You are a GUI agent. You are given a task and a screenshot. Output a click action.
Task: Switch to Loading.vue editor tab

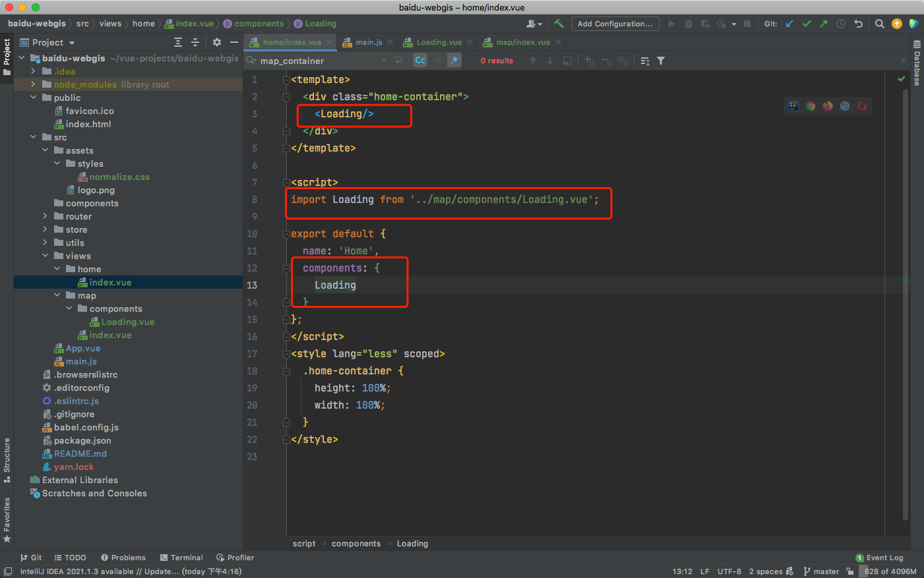tap(438, 42)
